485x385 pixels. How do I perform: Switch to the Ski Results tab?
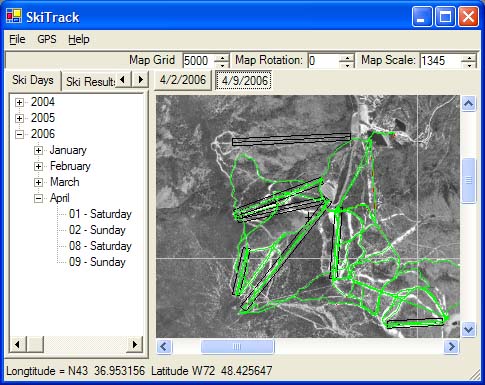(x=90, y=82)
